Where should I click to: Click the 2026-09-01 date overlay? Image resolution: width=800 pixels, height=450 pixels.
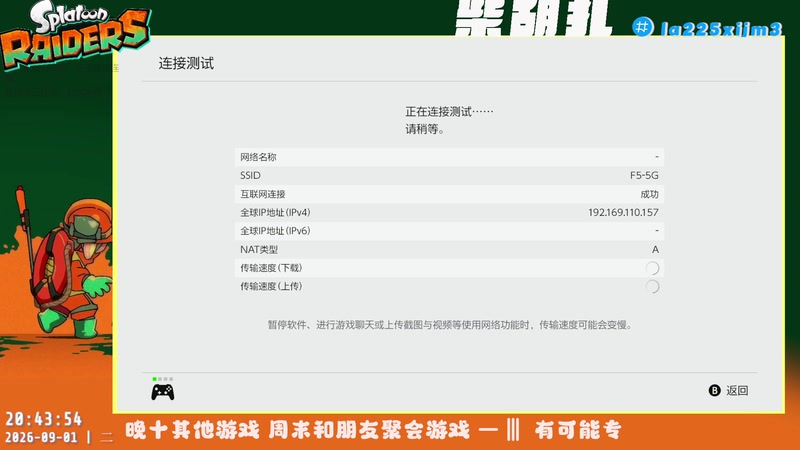(41, 438)
